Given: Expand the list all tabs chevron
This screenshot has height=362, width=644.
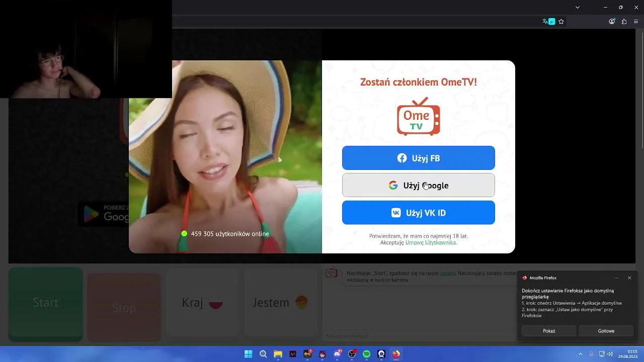Looking at the screenshot, I should (x=578, y=7).
